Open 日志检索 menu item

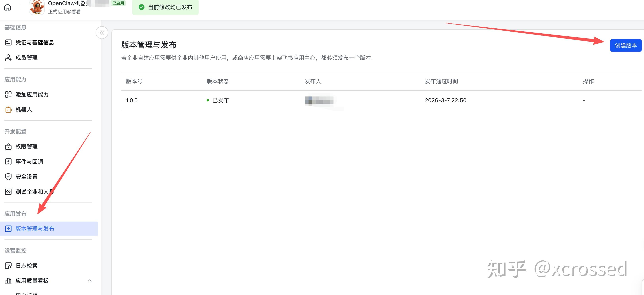pos(27,266)
